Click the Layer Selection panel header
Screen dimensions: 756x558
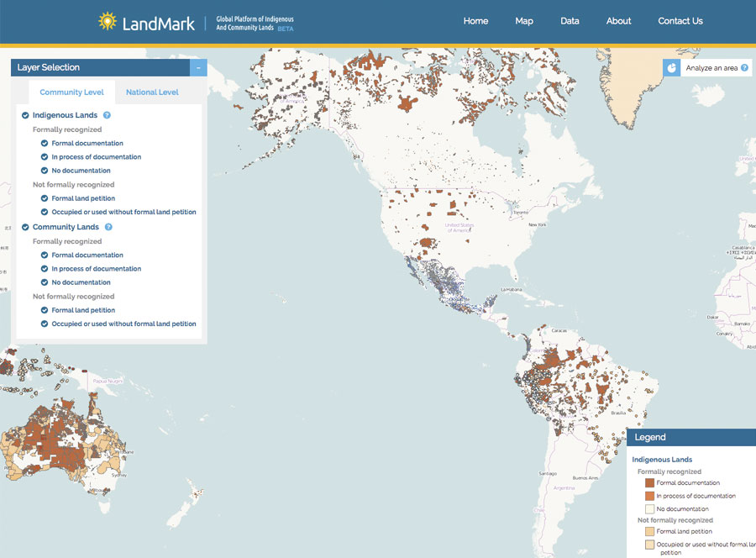(x=100, y=68)
